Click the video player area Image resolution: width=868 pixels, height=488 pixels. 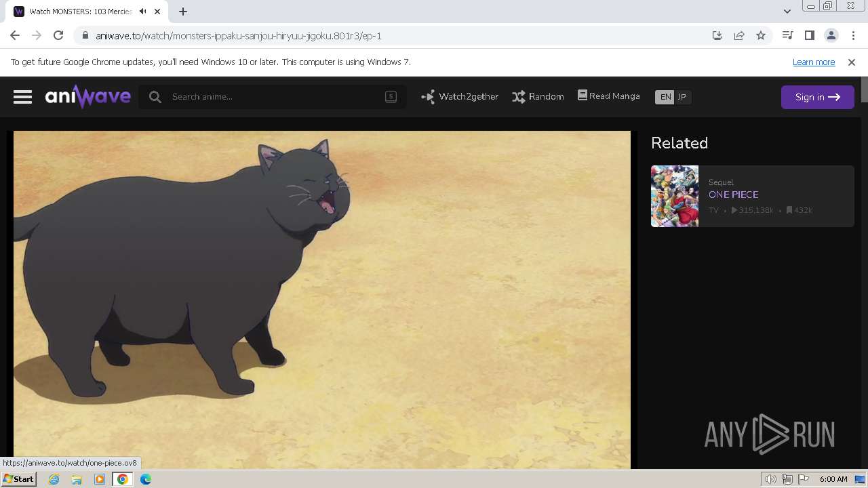tap(322, 300)
